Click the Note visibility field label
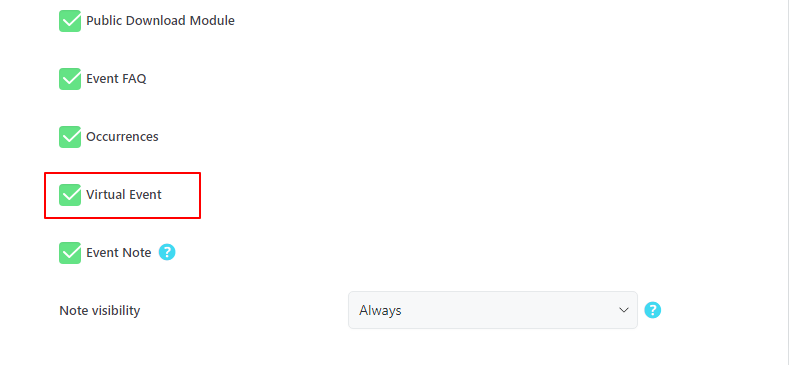The width and height of the screenshot is (789, 365). 100,311
